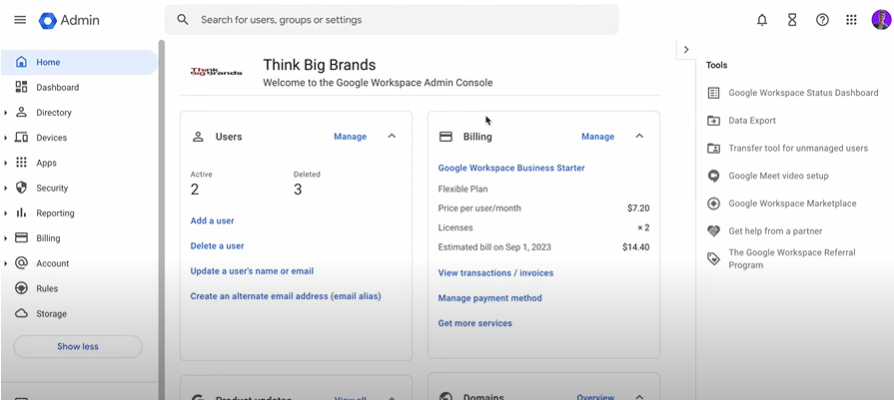Collapse the Users card chevron

point(392,136)
